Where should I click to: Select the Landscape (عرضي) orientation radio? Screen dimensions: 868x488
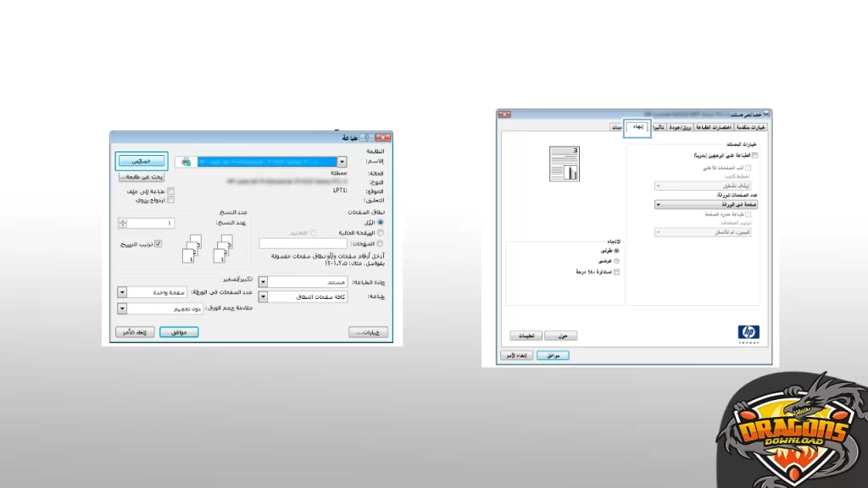tap(616, 261)
